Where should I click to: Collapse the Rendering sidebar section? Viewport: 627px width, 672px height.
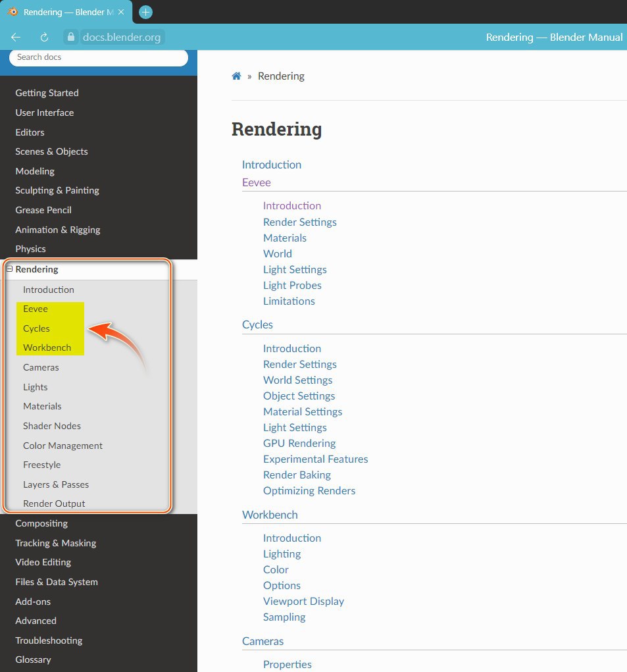[9, 269]
